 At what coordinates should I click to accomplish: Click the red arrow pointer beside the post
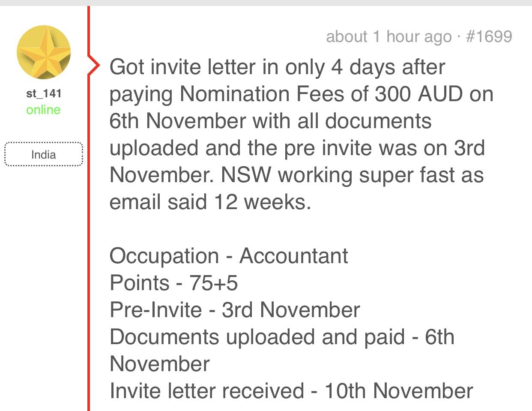coord(94,65)
